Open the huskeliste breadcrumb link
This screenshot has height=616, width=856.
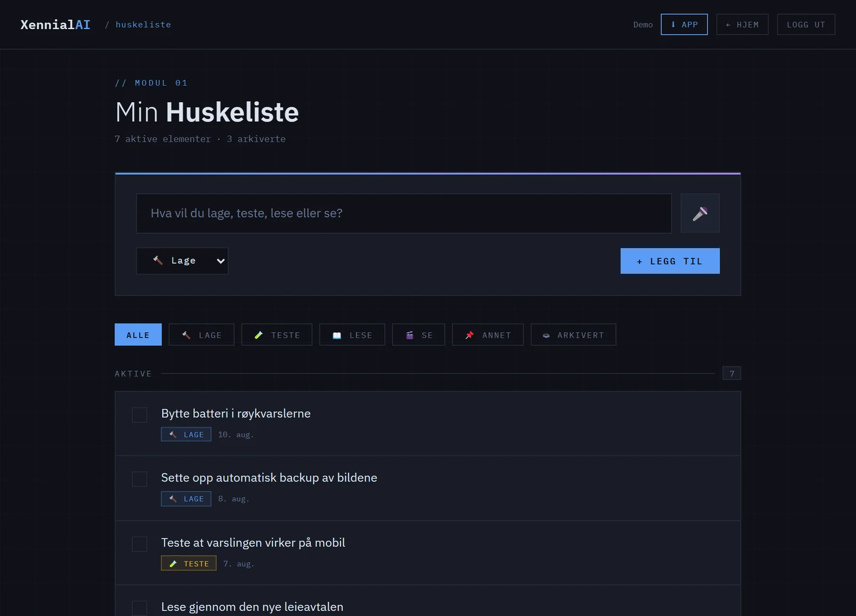pos(143,25)
